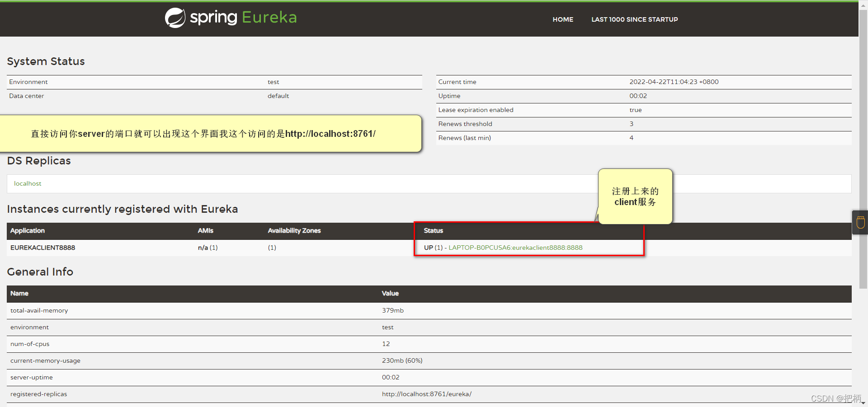
Task: Click the UP (1) status text
Action: tap(429, 248)
